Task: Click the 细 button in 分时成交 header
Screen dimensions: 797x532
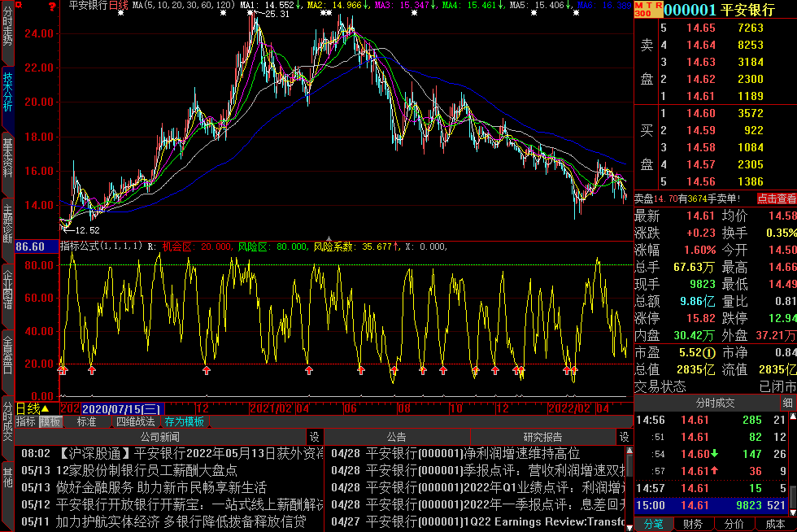Action: click(x=788, y=403)
